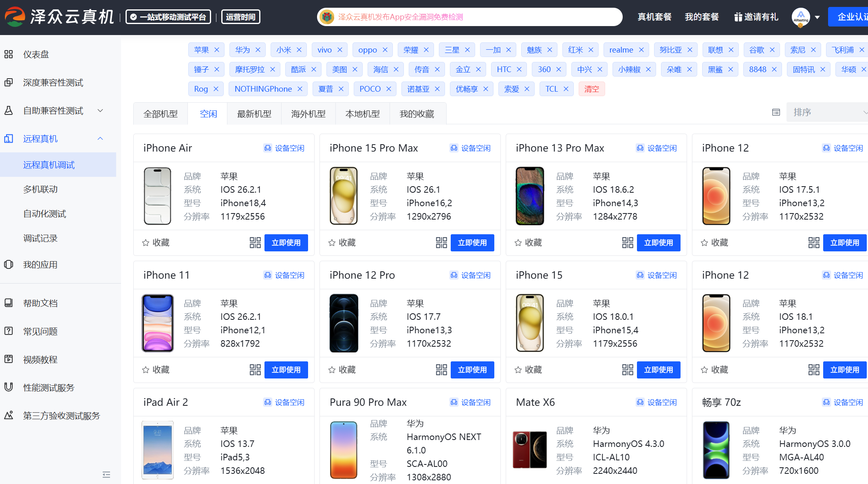Click 立即使用 for iPhone 15 Pro Max
This screenshot has height=484, width=868.
[x=472, y=243]
